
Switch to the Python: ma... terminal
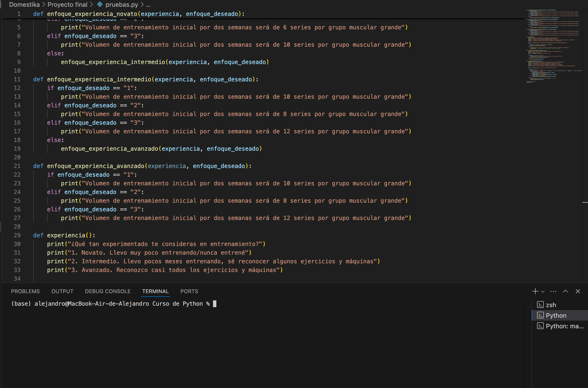click(560, 326)
